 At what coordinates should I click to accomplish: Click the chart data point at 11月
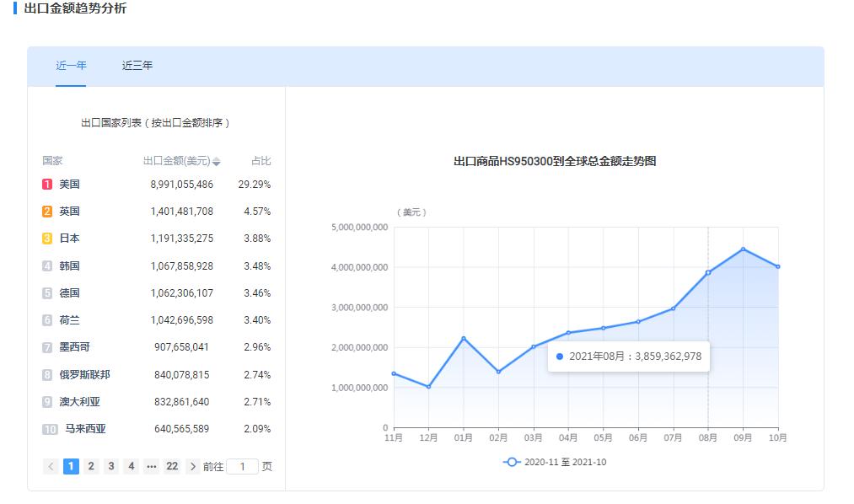[393, 373]
